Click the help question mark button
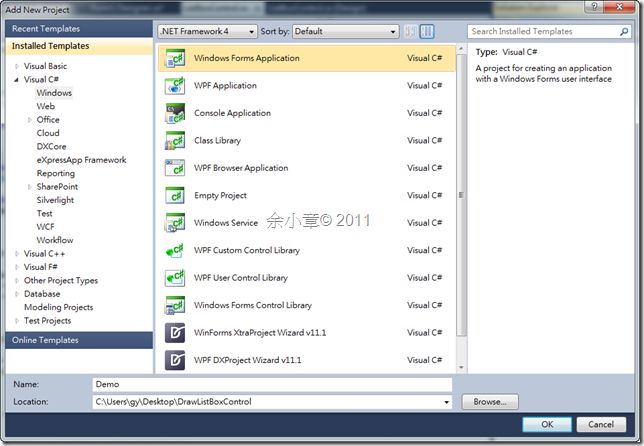The image size is (644, 446). tap(594, 6)
